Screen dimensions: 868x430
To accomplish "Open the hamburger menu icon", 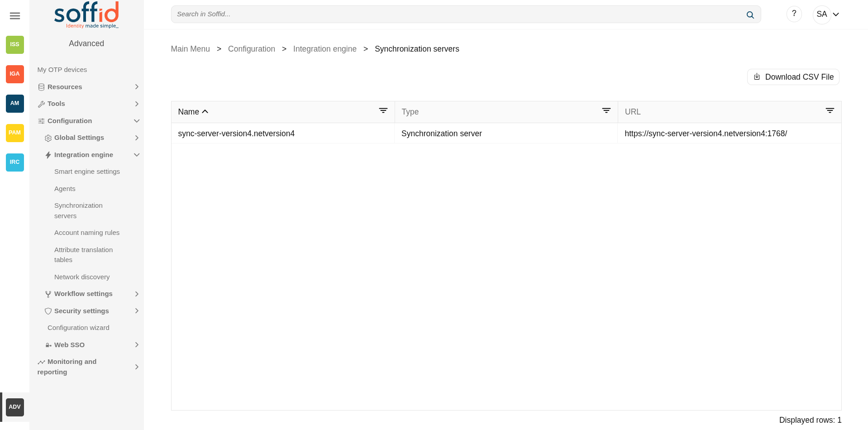I will (15, 16).
